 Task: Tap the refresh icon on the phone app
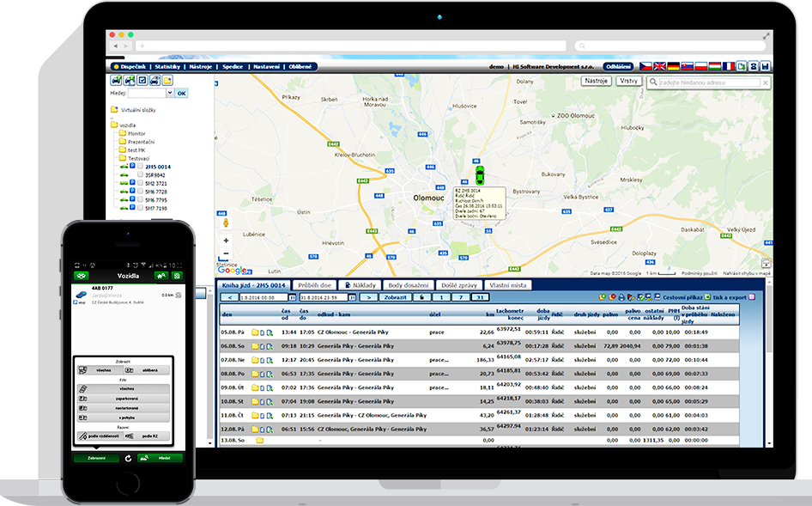(128, 458)
